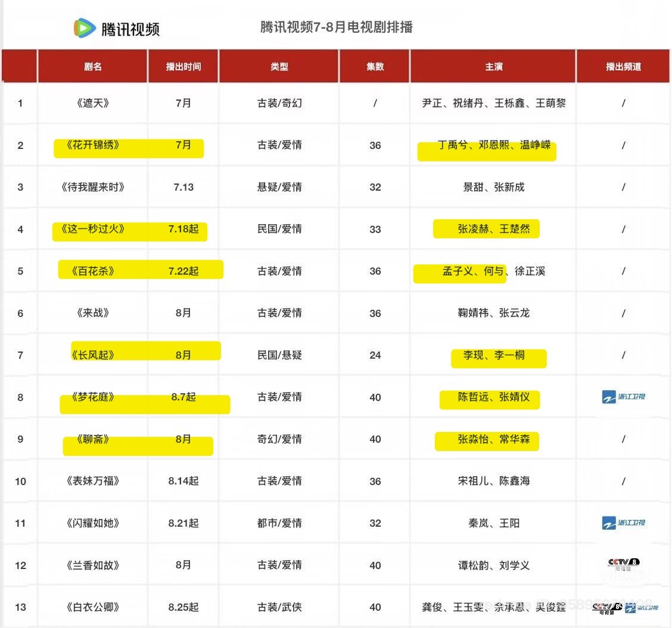The width and height of the screenshot is (672, 628).
Task: Click air date 7月 in 《遮天》 row
Action: 183,103
